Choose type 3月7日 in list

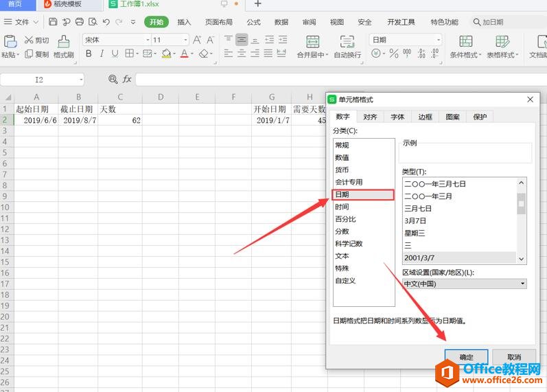click(459, 220)
